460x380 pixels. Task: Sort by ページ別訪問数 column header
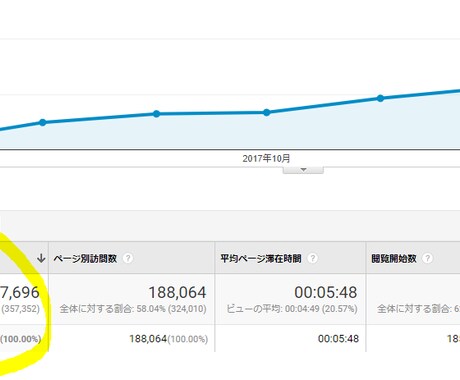pyautogui.click(x=85, y=259)
